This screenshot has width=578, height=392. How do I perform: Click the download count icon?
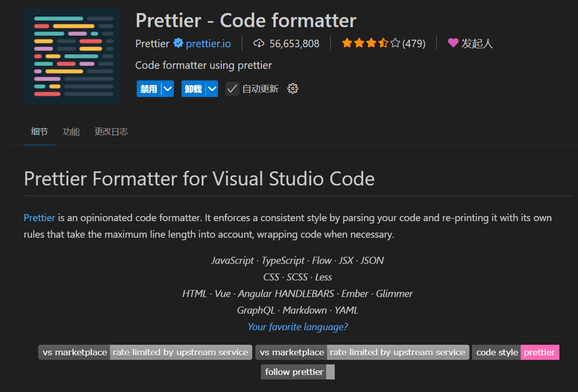(258, 43)
